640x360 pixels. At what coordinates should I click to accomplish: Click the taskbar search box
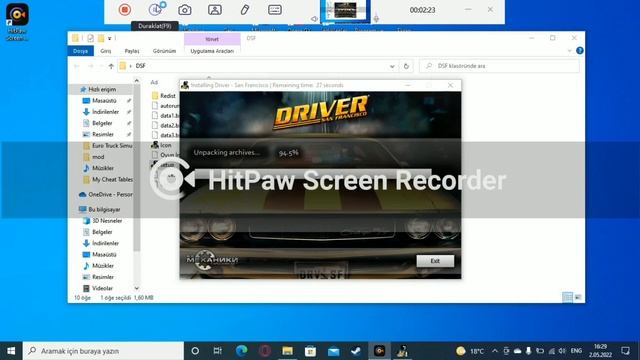[103, 351]
